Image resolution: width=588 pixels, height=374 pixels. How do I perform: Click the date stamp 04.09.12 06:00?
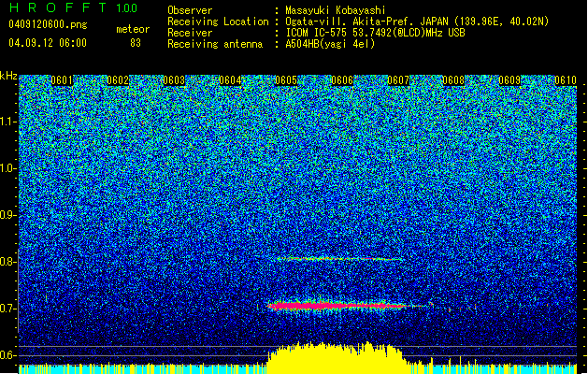coord(48,43)
